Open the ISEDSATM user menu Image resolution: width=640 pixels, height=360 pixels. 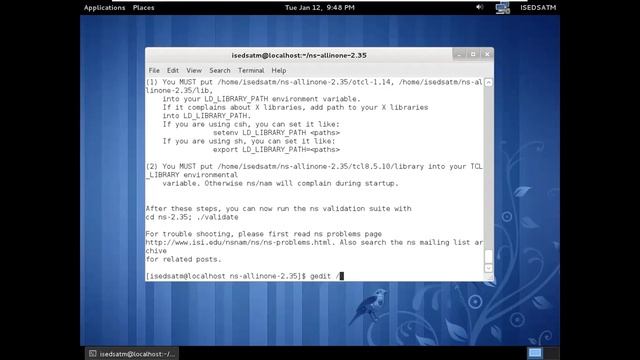(538, 8)
